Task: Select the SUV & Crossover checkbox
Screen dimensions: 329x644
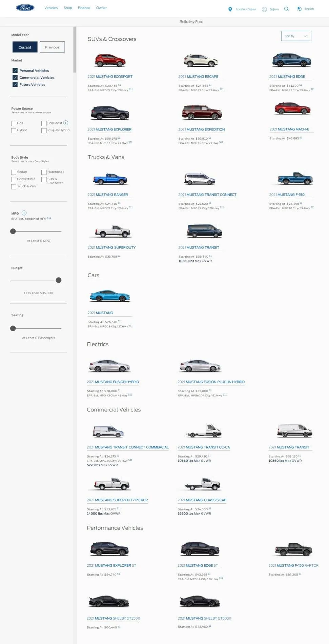Action: [44, 179]
